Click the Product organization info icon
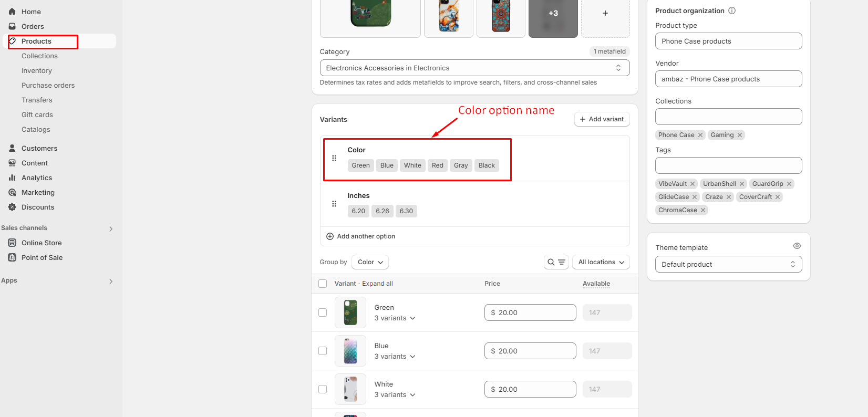The height and width of the screenshot is (417, 868). pyautogui.click(x=732, y=11)
